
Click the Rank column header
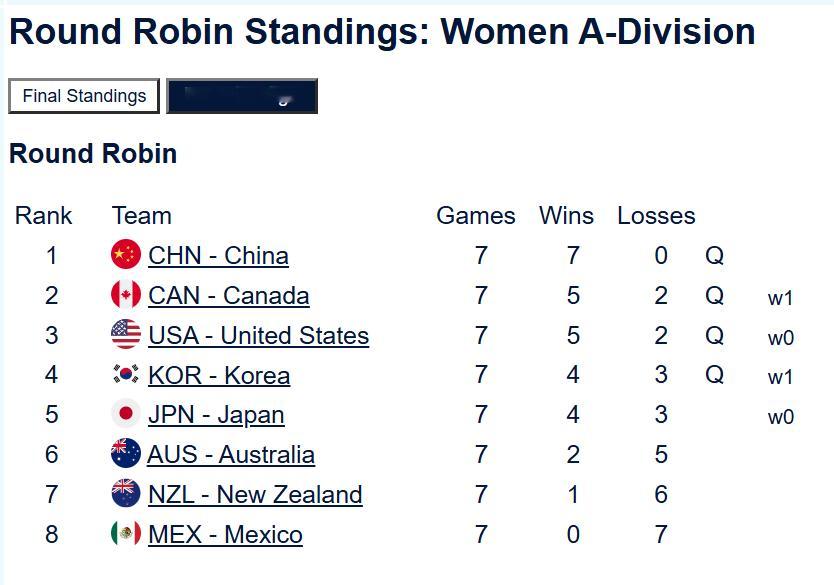tap(44, 216)
